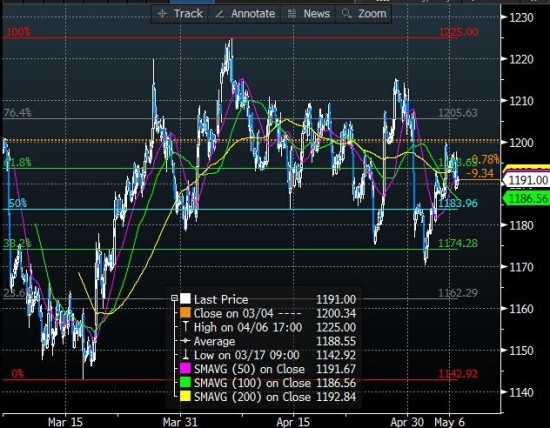
Task: Select the white Last Price swatch
Action: tap(185, 299)
